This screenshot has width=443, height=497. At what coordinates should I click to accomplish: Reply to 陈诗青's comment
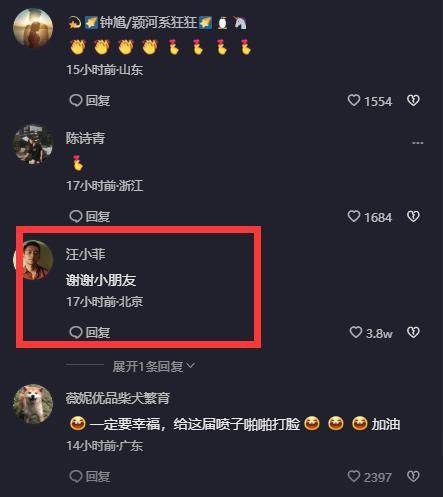(90, 216)
